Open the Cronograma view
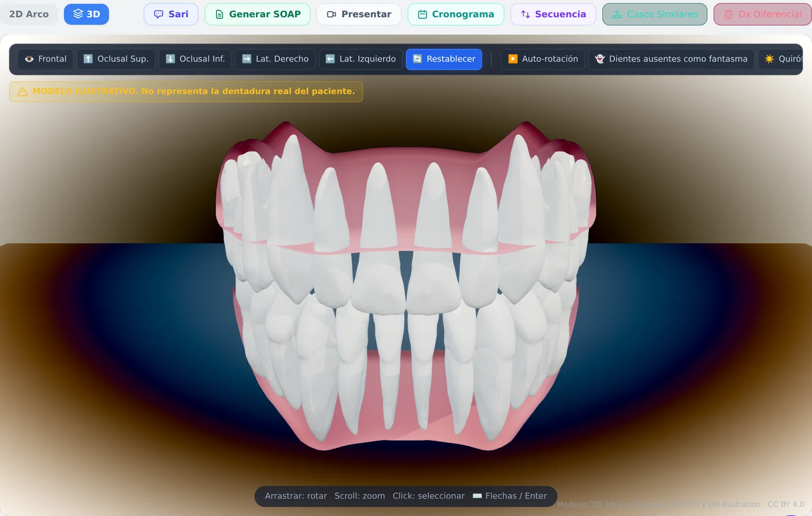Image resolution: width=812 pixels, height=516 pixels. click(456, 14)
